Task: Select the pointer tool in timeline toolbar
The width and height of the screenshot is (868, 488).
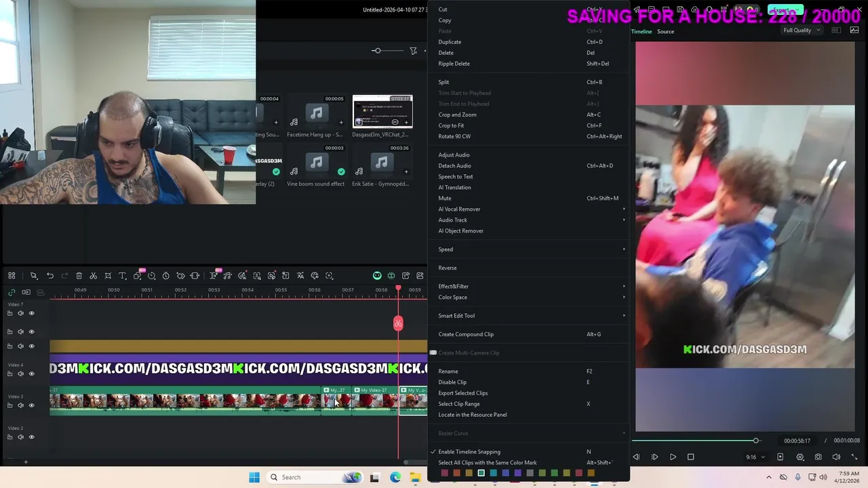Action: 33,276
